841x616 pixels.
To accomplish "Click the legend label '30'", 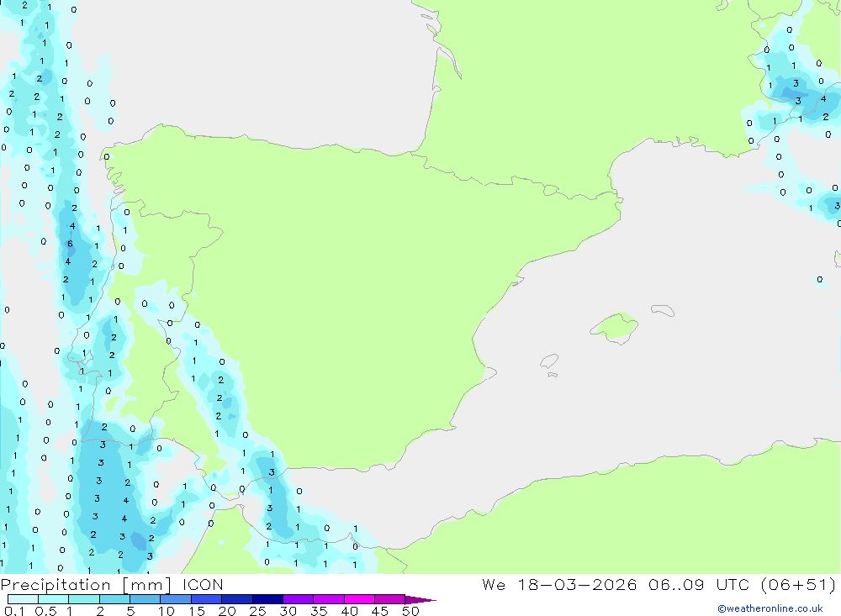I will pos(288,611).
